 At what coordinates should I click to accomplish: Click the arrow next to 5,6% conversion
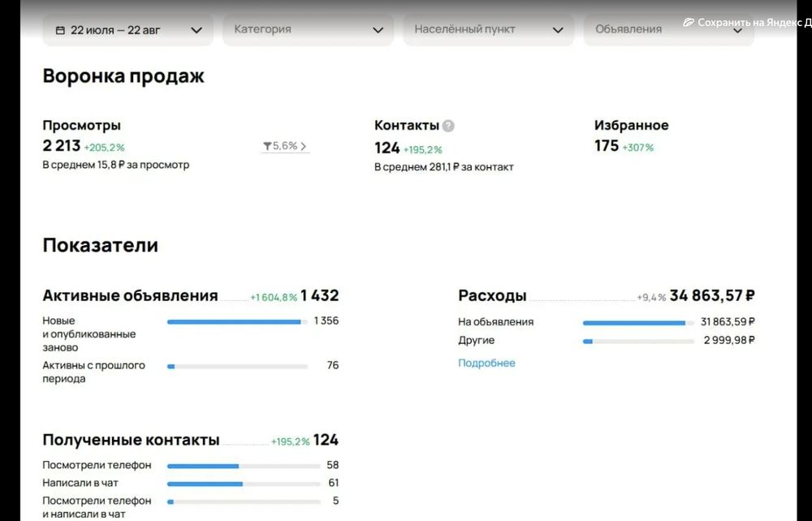click(x=304, y=146)
